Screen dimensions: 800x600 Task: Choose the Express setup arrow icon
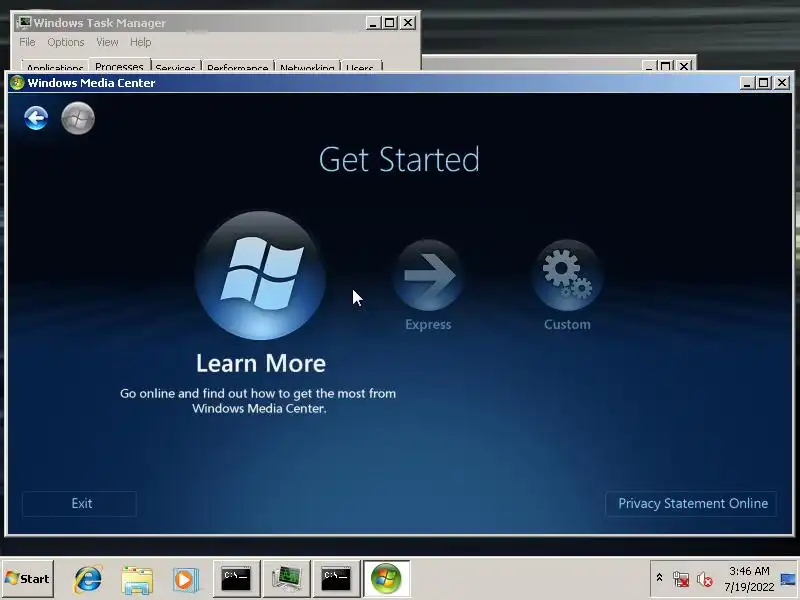(x=429, y=276)
